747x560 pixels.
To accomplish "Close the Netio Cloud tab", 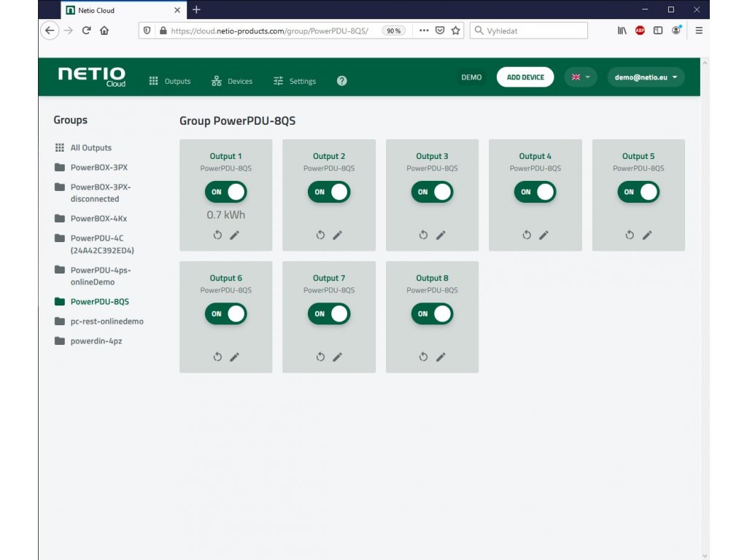I will coord(177,10).
